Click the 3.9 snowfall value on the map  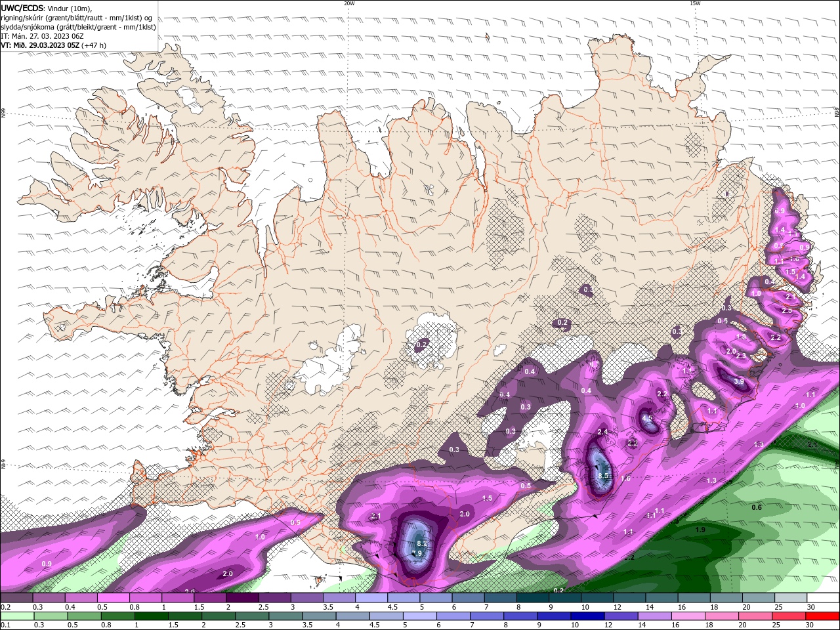point(739,381)
